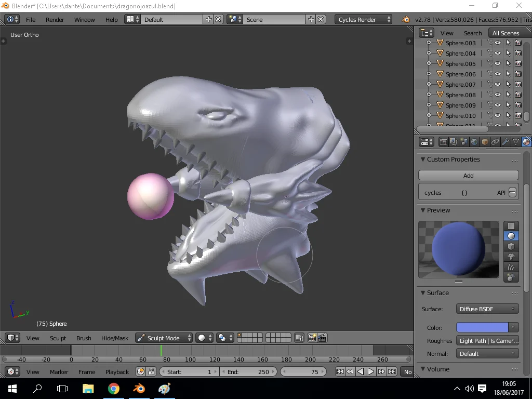The image size is (532, 399).
Task: Collapse the Custom Properties panel
Action: pyautogui.click(x=453, y=159)
